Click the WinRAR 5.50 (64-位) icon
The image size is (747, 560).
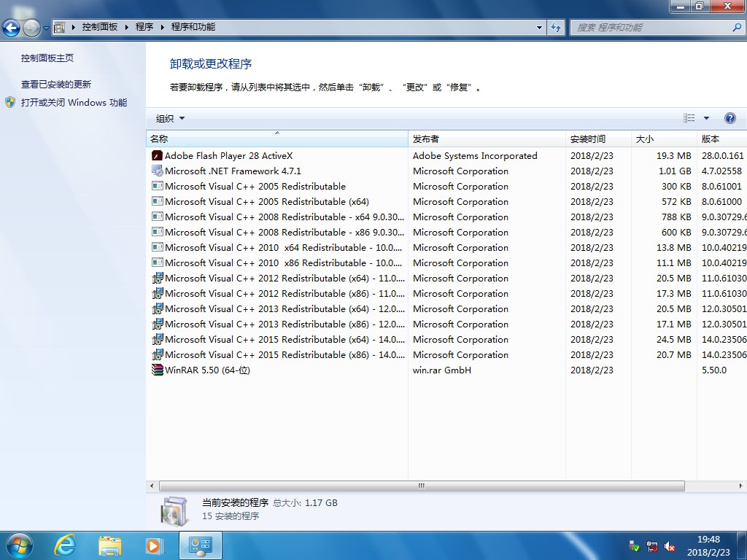tap(158, 370)
